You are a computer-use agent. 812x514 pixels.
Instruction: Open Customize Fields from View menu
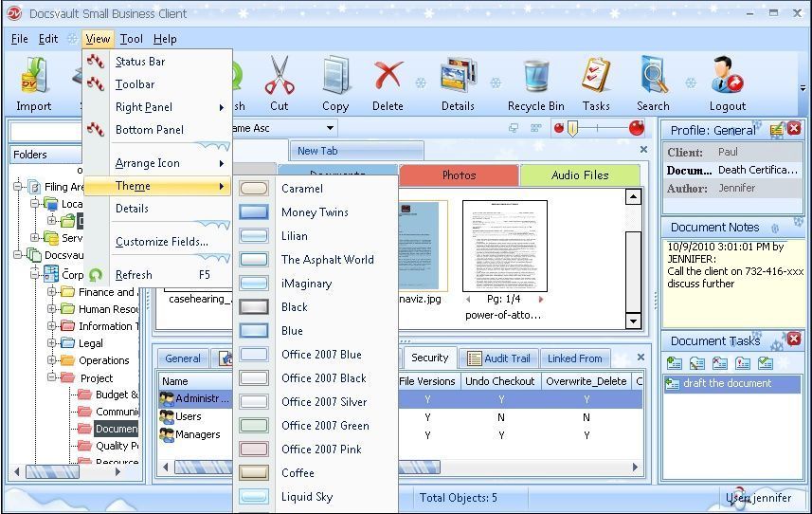(x=157, y=242)
